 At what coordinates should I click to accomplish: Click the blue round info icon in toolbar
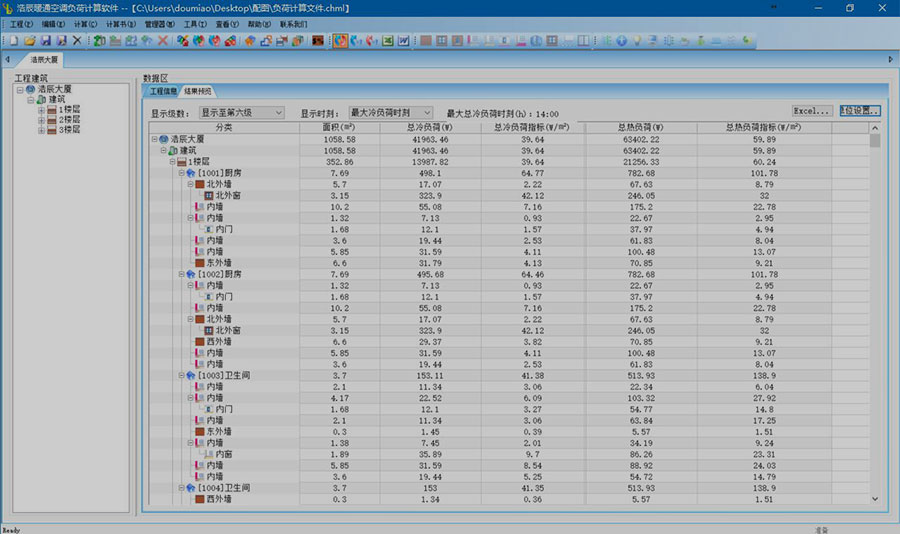(x=620, y=41)
